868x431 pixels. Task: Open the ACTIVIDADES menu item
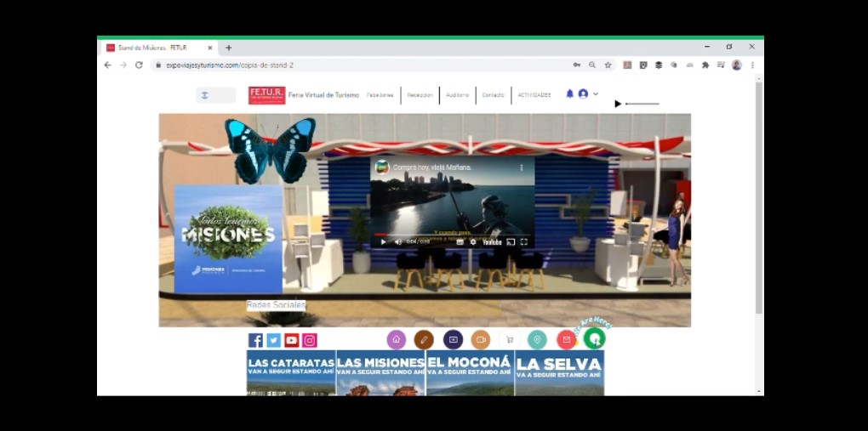point(534,95)
